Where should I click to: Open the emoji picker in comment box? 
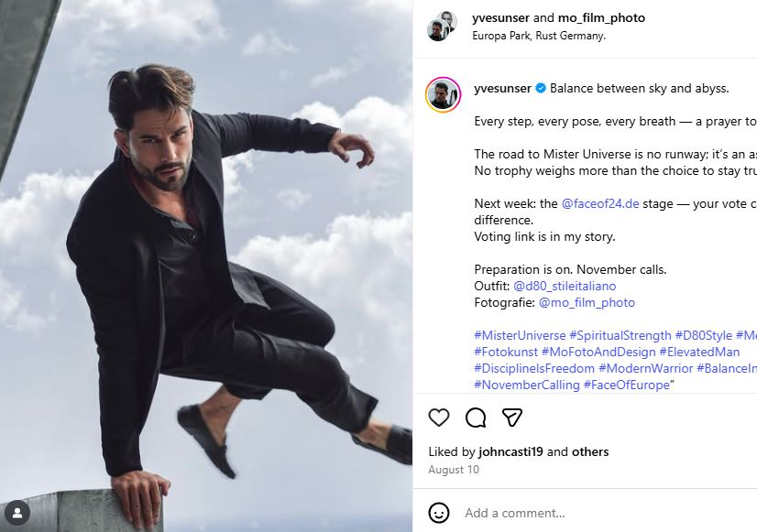(439, 513)
